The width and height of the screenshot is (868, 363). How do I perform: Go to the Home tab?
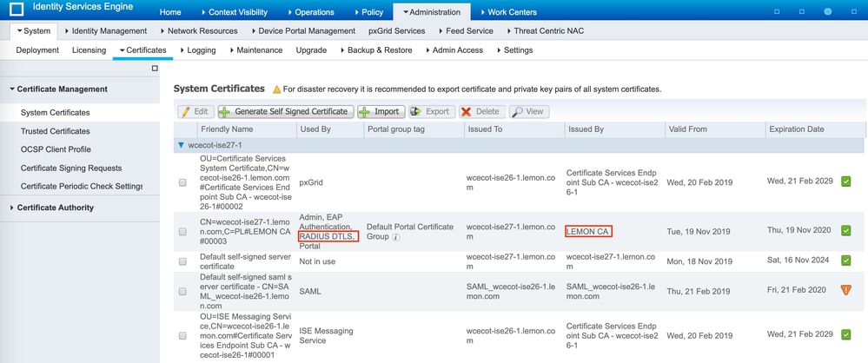coord(170,12)
